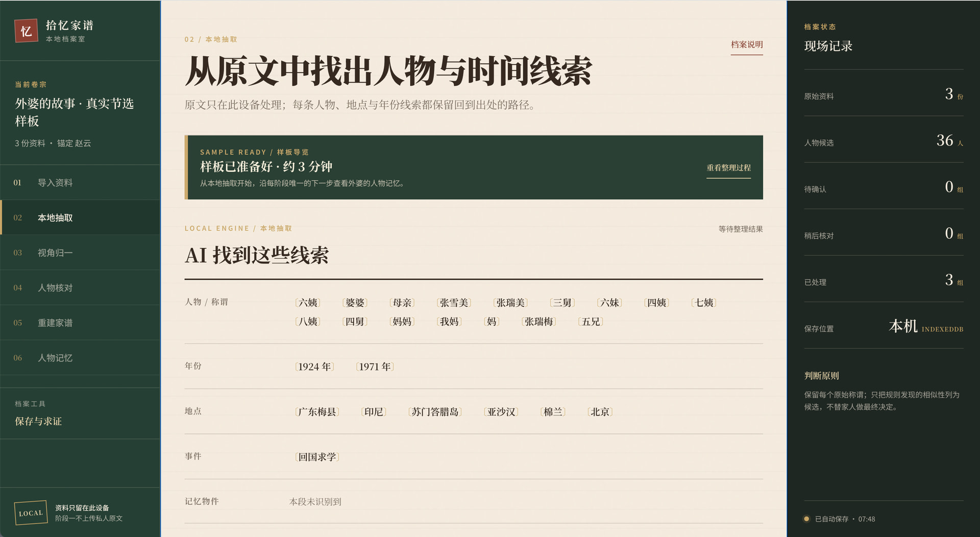
Task: Click the 四舅 person tag
Action: [355, 322]
